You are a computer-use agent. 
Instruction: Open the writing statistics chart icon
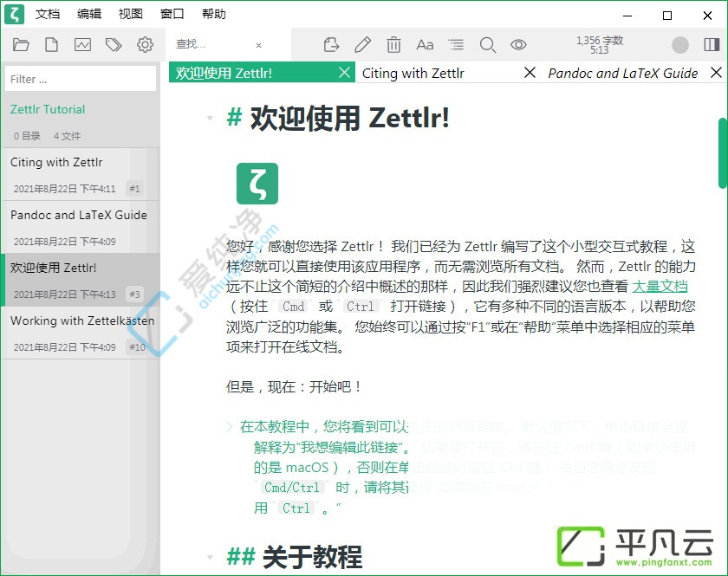(x=82, y=45)
